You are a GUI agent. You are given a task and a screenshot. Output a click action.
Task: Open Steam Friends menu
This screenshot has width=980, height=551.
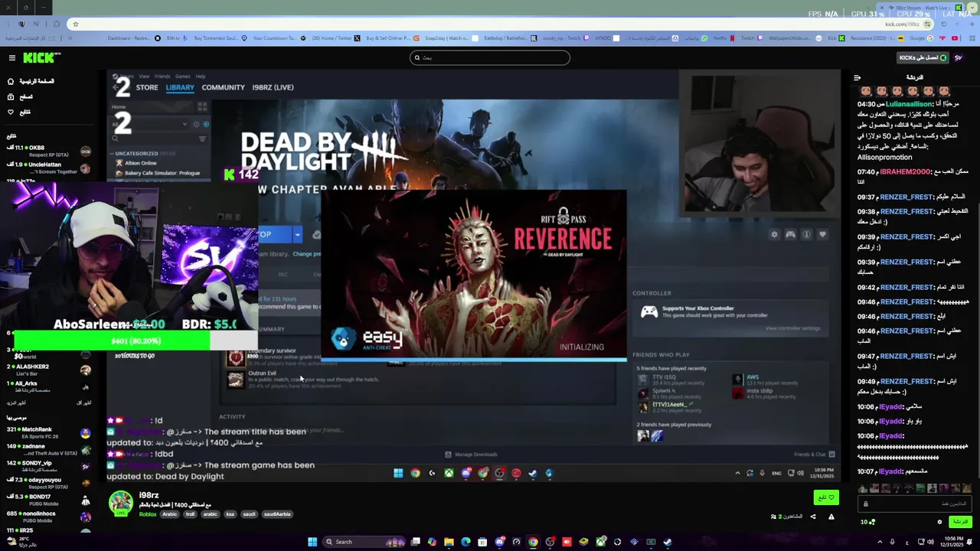pos(162,77)
